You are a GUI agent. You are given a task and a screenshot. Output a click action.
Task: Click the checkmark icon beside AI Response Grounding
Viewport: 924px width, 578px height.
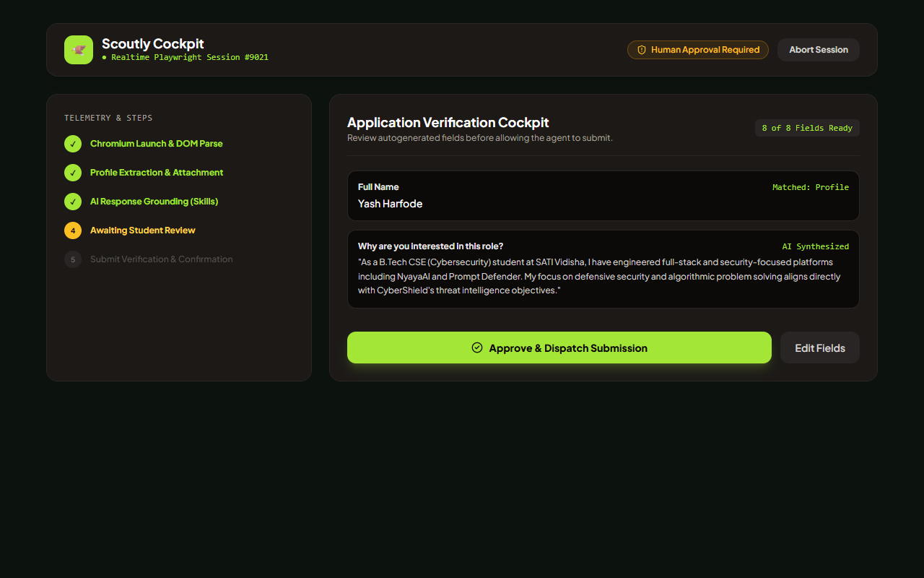73,202
